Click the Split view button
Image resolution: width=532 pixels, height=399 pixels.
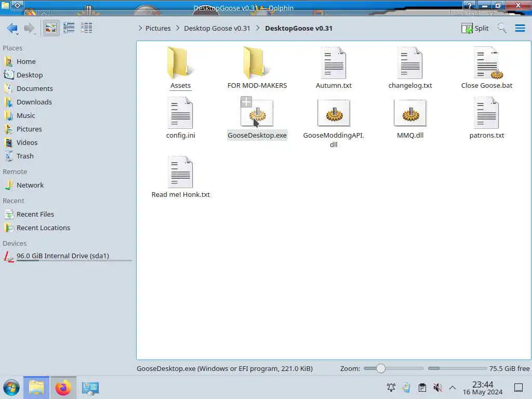pos(475,28)
